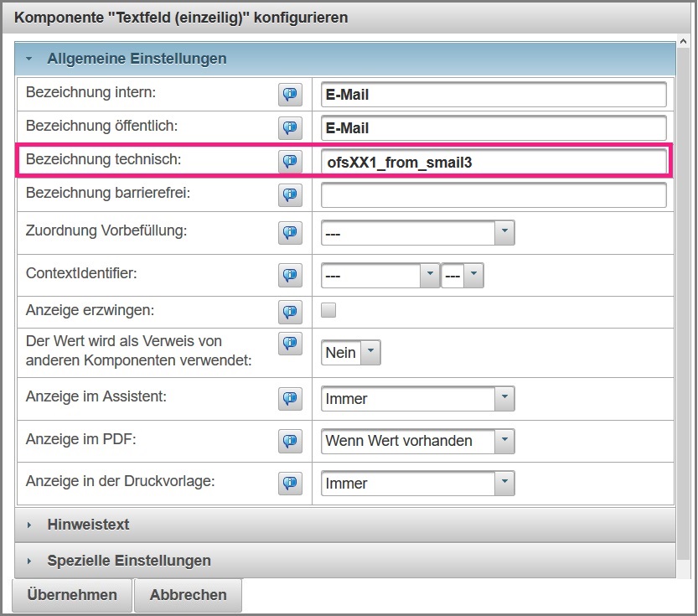Click info icon beside Bezeichnung öffentlich
698x616 pixels.
290,128
